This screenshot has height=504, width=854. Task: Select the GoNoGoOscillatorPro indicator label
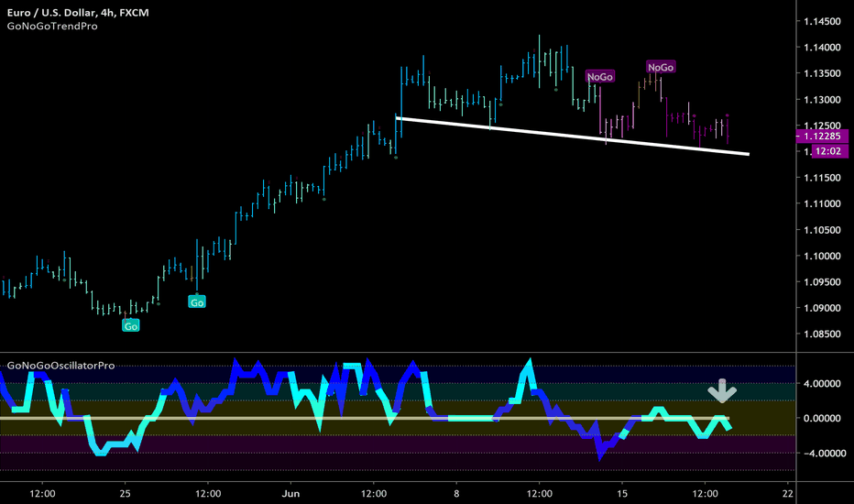[x=61, y=366]
